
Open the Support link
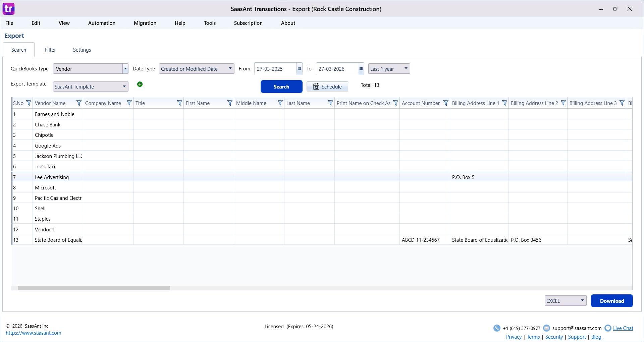pyautogui.click(x=577, y=337)
